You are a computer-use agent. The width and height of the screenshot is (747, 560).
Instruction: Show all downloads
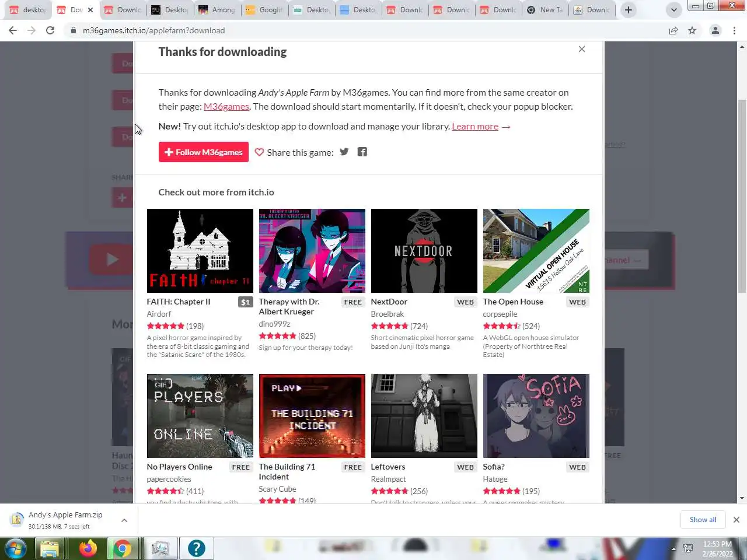coord(703,520)
